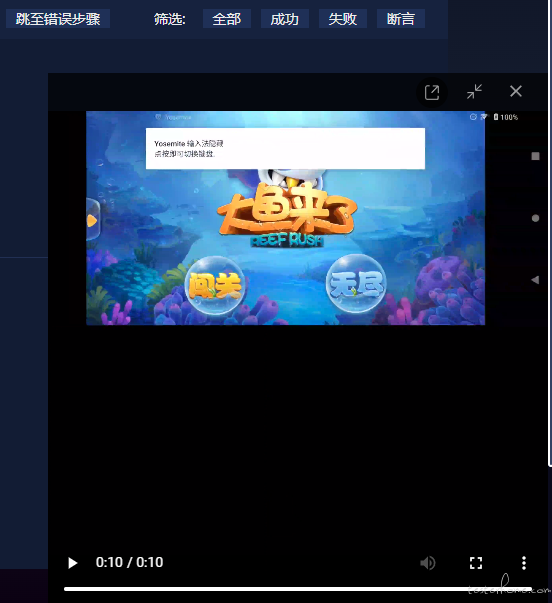
Task: Tap Android home circle button
Action: click(x=535, y=218)
